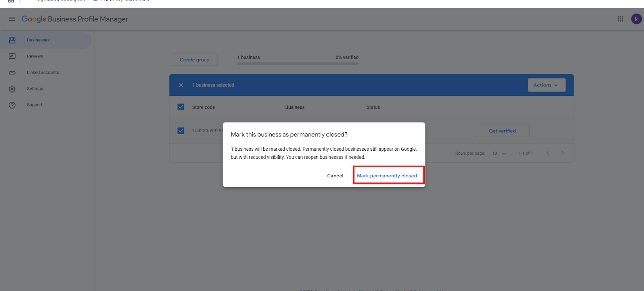Click the Store code column header
644x291 pixels.
(x=203, y=107)
